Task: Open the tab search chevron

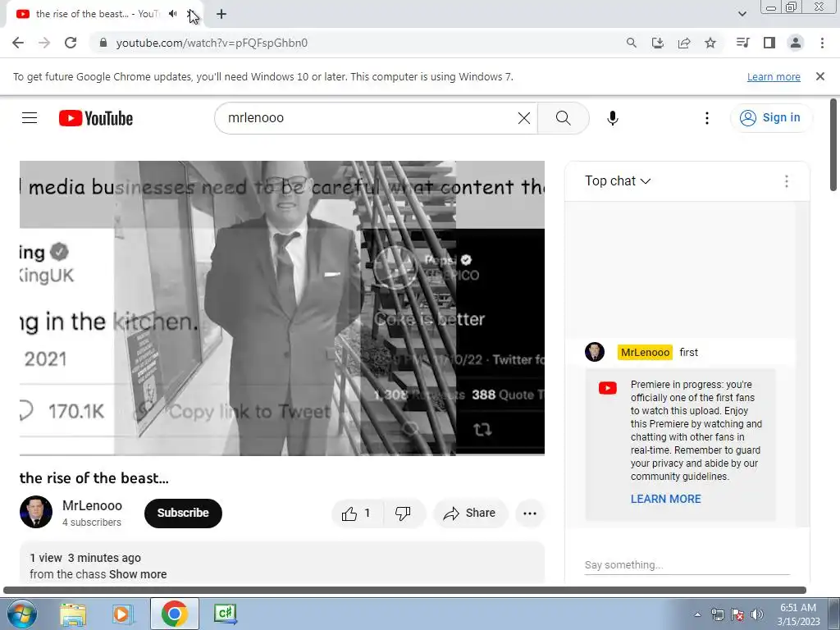Action: (x=742, y=14)
